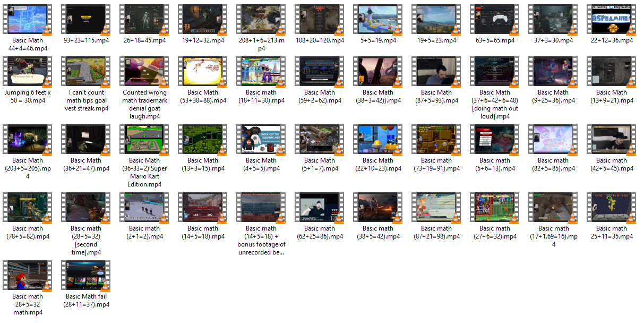Select the Basic math (62+25=86).mp4 thumbnail
Image resolution: width=644 pixels, height=323 pixels.
(320, 208)
